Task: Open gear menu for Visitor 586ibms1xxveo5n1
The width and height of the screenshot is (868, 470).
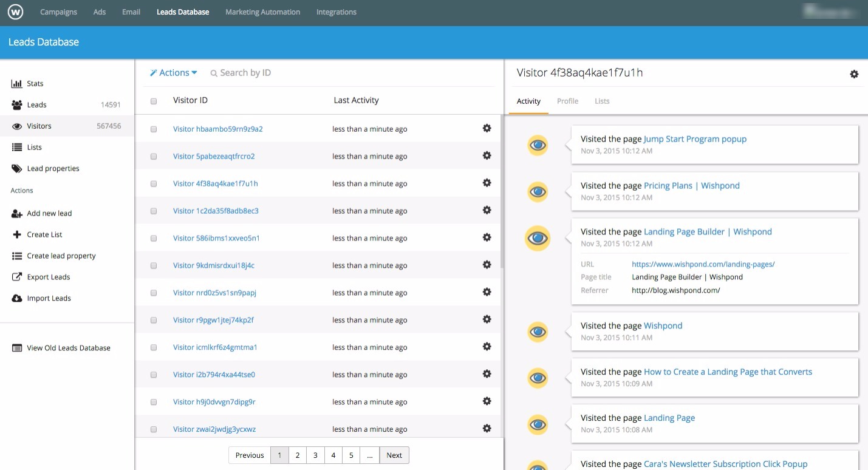Action: pyautogui.click(x=487, y=237)
